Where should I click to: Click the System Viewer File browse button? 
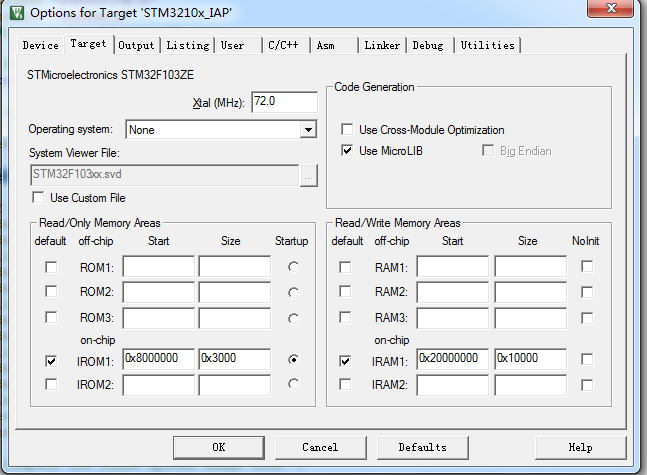(308, 176)
